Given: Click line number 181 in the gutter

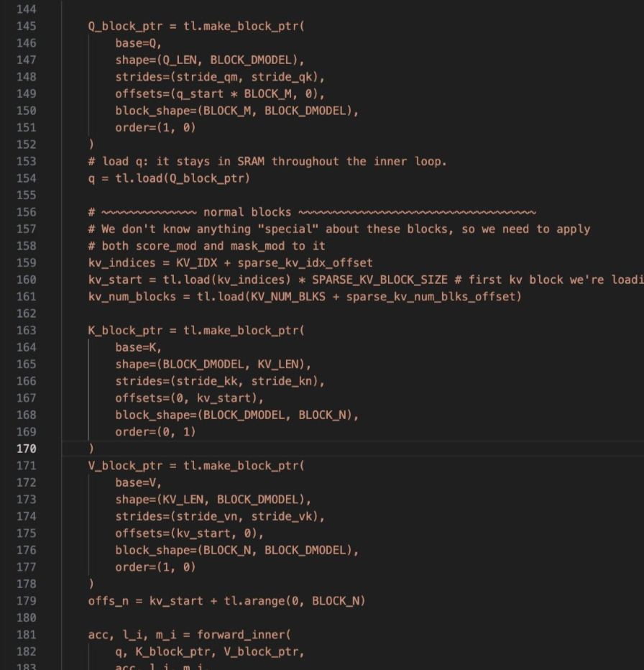Looking at the screenshot, I should [x=26, y=635].
